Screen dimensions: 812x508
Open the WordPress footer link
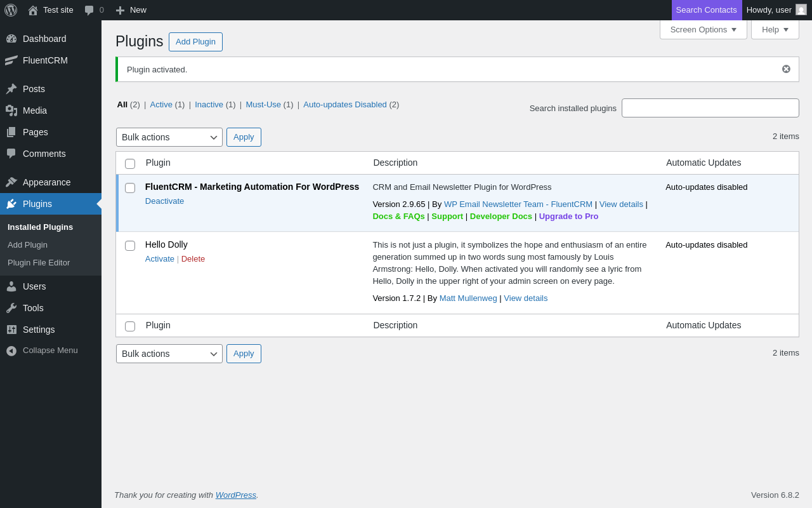236,495
